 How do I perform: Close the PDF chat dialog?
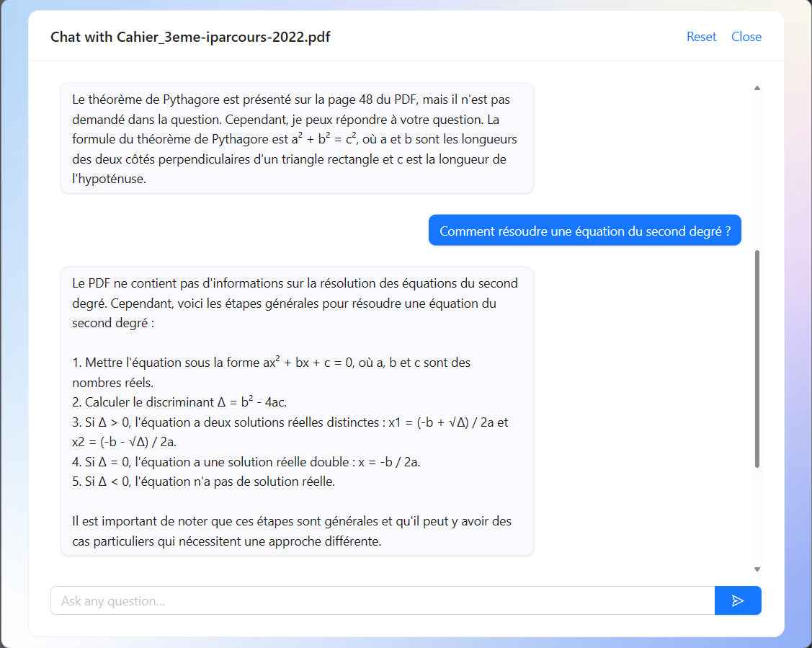(746, 37)
